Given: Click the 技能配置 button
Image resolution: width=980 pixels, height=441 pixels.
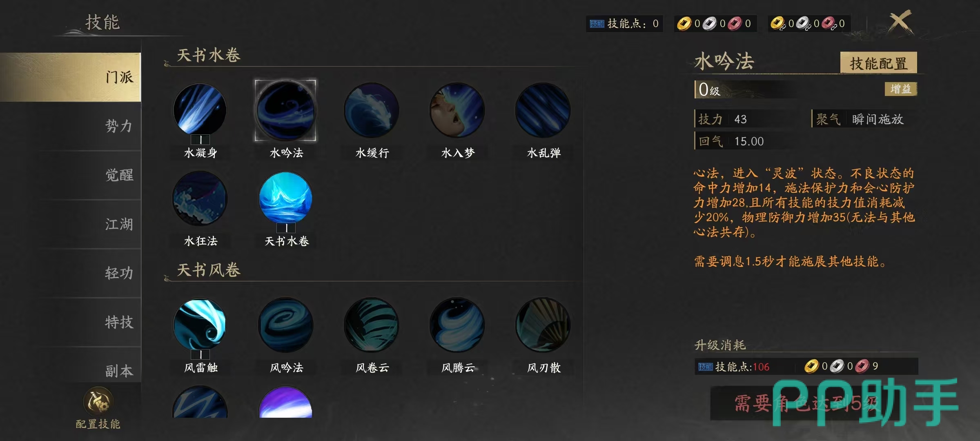Looking at the screenshot, I should 878,63.
